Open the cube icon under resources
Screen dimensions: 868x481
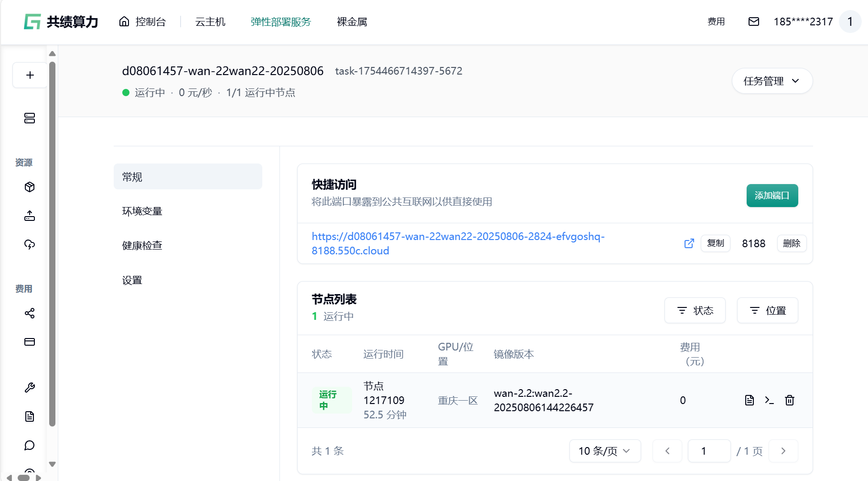coord(30,187)
